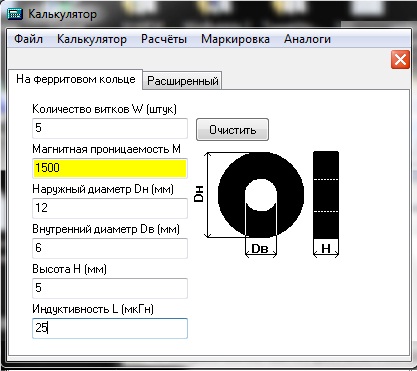Focus the Количество витков W field
The height and width of the screenshot is (371, 417).
[x=110, y=128]
